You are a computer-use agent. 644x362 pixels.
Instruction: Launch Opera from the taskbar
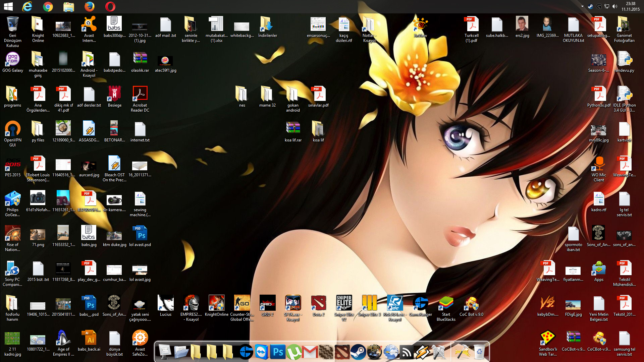[x=110, y=6]
